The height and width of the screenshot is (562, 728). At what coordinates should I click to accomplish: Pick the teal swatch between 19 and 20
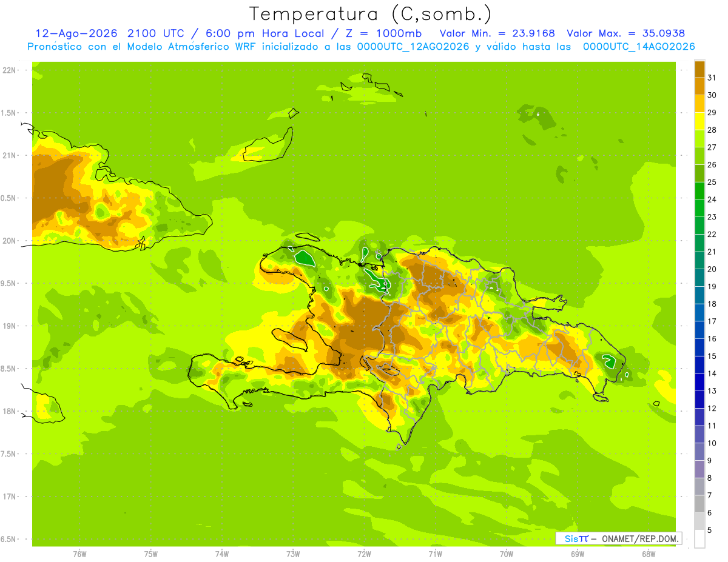click(699, 278)
